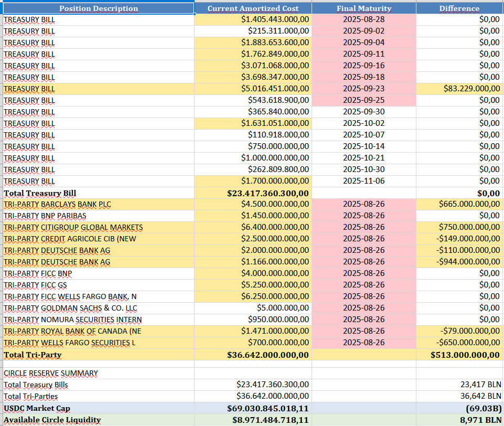This screenshot has height=426, width=504.
Task: Select TRI-PARTY ROYAL BANK OF CANADA cell
Action: (x=99, y=332)
